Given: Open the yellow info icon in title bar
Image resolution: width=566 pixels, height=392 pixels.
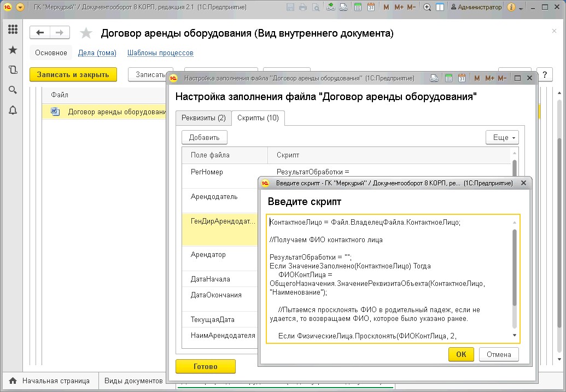Looking at the screenshot, I should coord(511,7).
